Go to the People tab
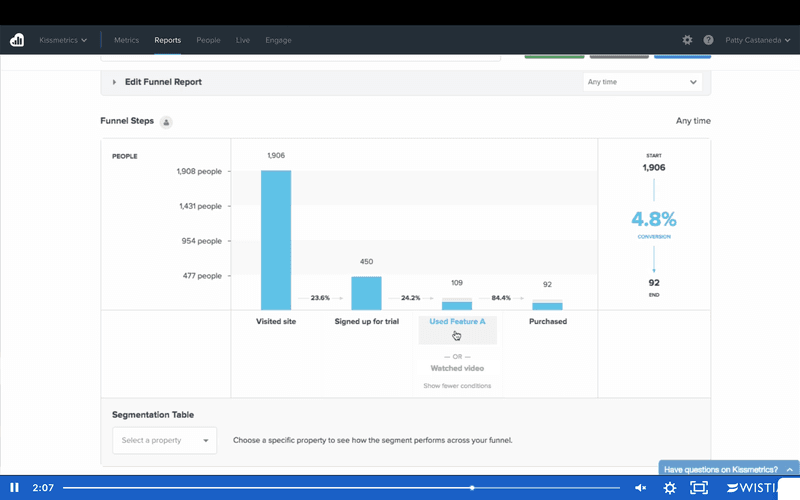The image size is (800, 500). (x=208, y=40)
